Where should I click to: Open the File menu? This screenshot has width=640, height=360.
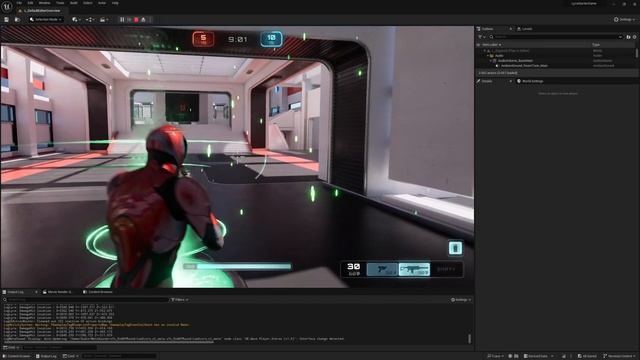point(19,3)
